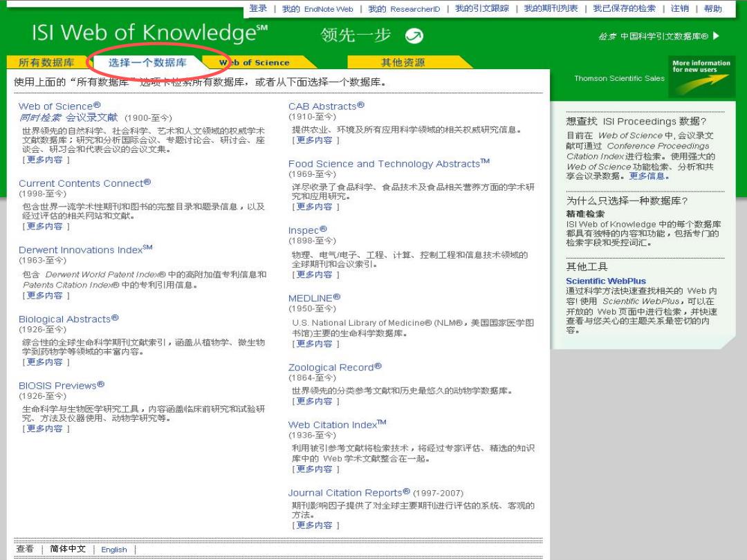Open Current Contents Connect database
The image size is (747, 560).
pyautogui.click(x=85, y=183)
